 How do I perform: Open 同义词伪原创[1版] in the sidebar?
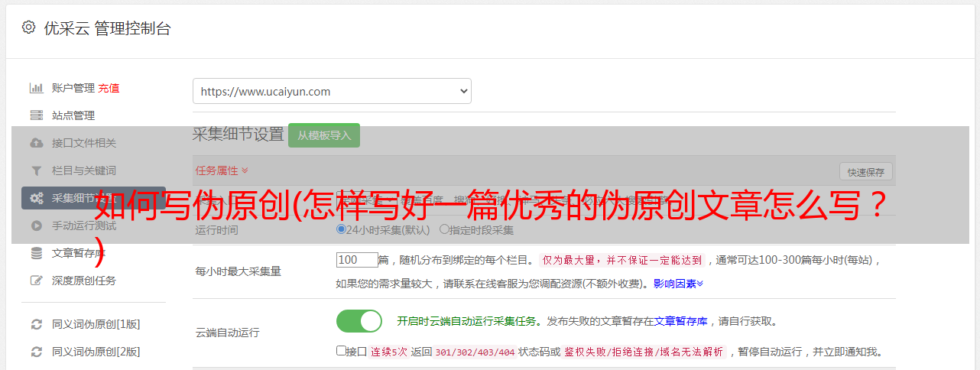[x=96, y=324]
